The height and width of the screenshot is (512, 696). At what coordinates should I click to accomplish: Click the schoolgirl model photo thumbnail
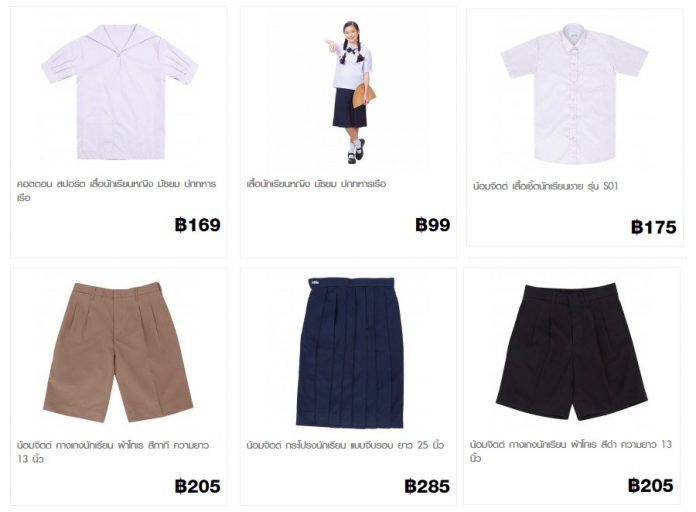[x=349, y=92]
